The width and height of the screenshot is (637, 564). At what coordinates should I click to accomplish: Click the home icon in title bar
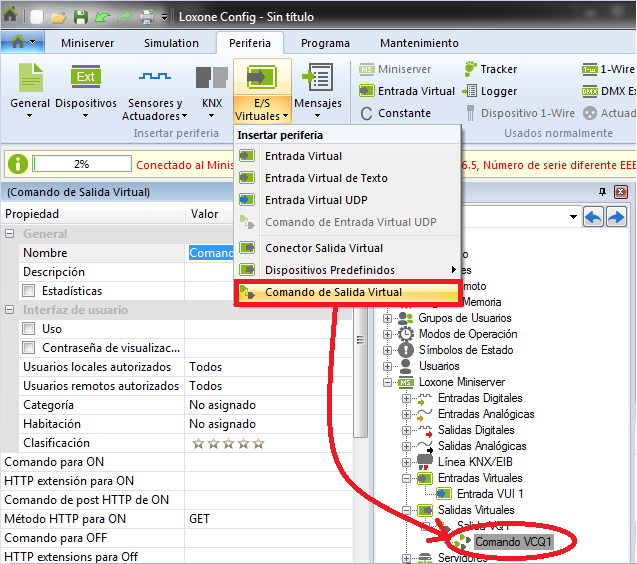coord(10,15)
